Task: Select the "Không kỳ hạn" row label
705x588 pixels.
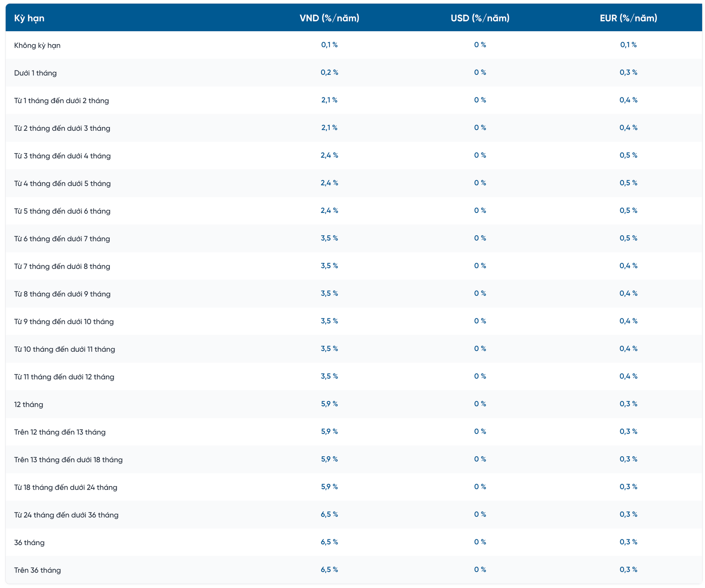Action: pos(37,46)
